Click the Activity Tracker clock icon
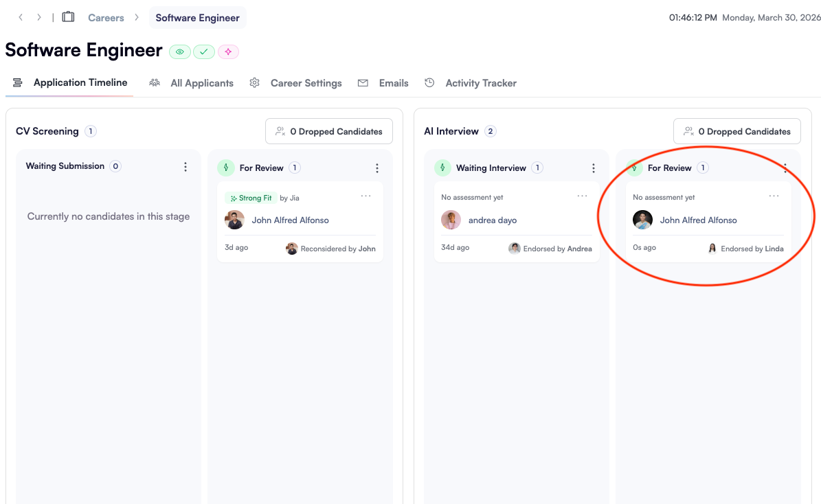This screenshot has height=504, width=821. tap(429, 83)
